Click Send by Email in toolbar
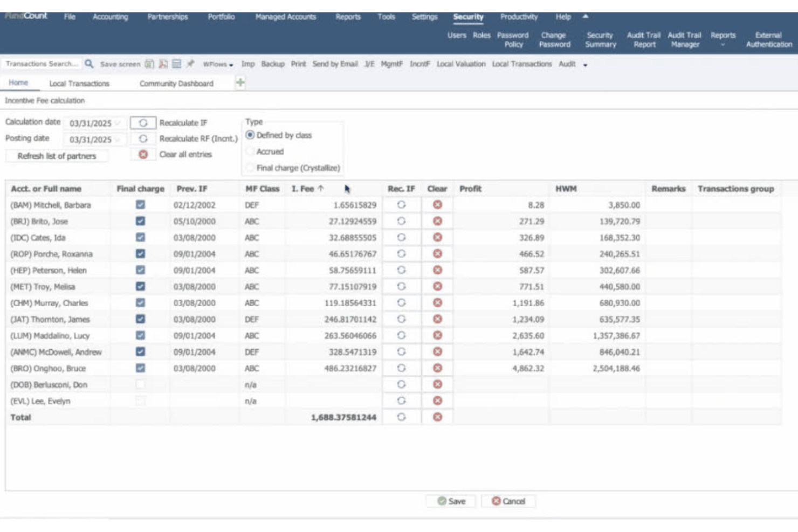798x532 pixels. click(x=335, y=64)
